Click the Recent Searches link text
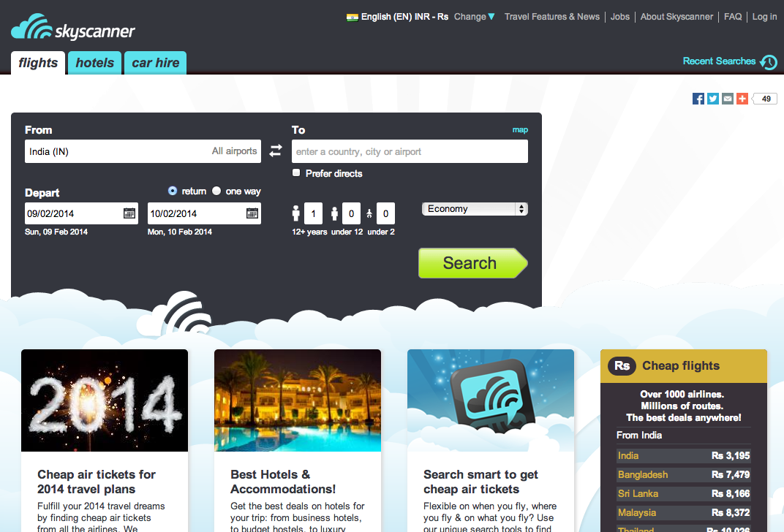Screen dimensions: 784x532 tap(719, 61)
